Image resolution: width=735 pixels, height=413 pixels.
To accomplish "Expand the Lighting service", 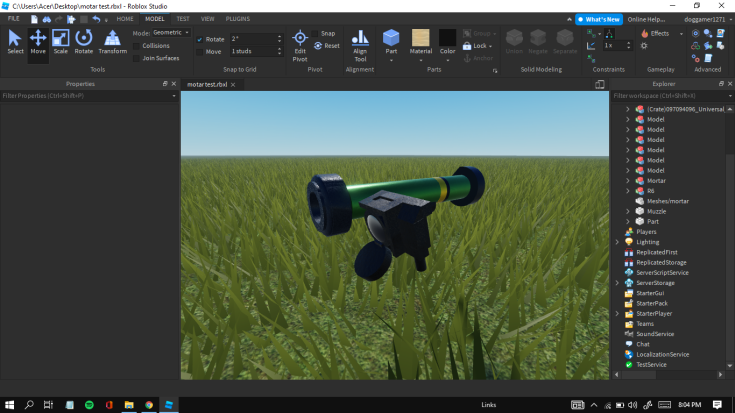I will point(617,242).
